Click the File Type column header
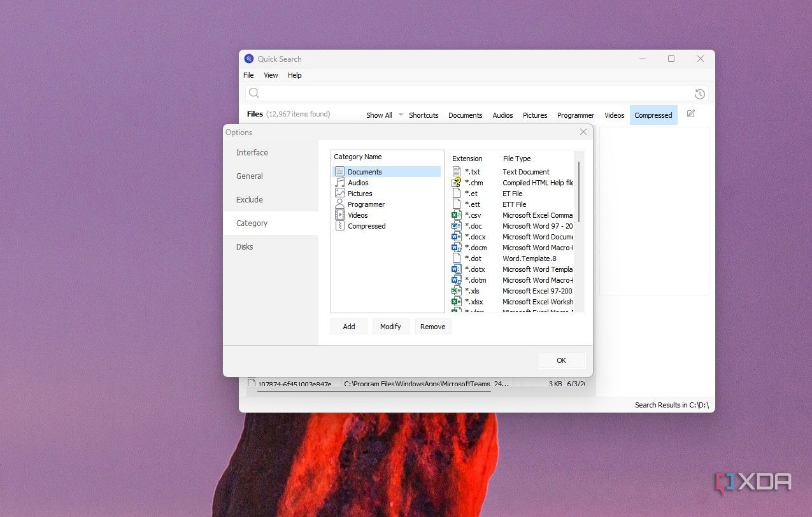Screen dimensions: 812x517 tap(516, 159)
